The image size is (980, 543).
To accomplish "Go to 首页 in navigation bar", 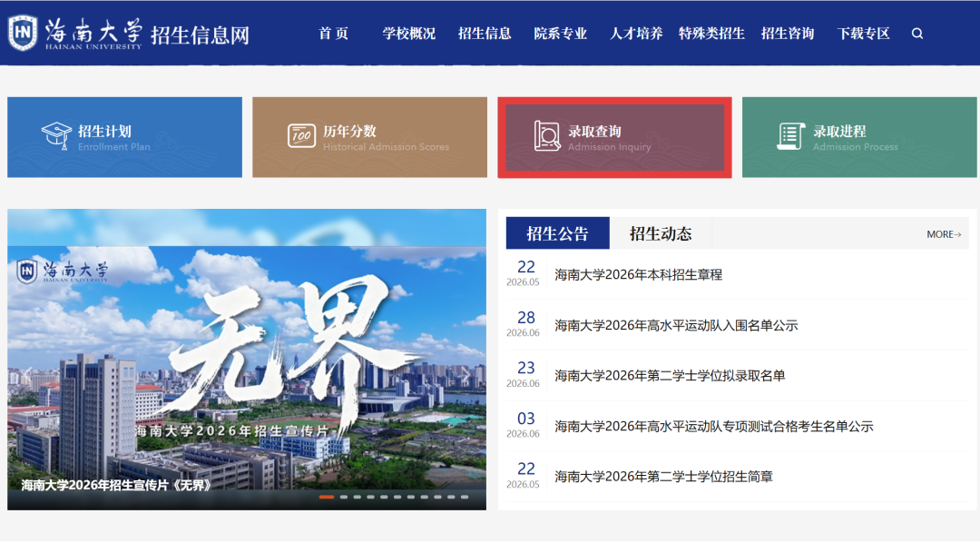I will pos(333,34).
